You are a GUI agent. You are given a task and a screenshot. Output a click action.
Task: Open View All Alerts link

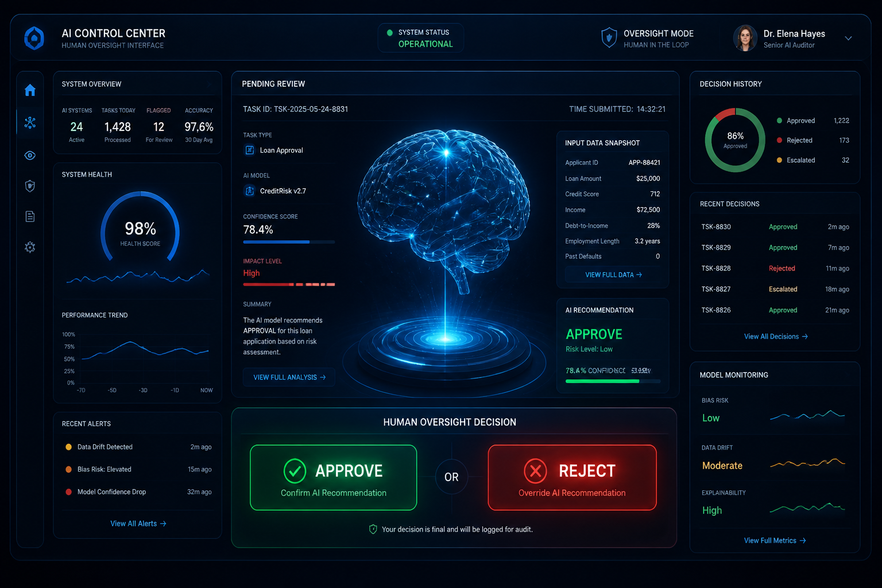pyautogui.click(x=138, y=524)
